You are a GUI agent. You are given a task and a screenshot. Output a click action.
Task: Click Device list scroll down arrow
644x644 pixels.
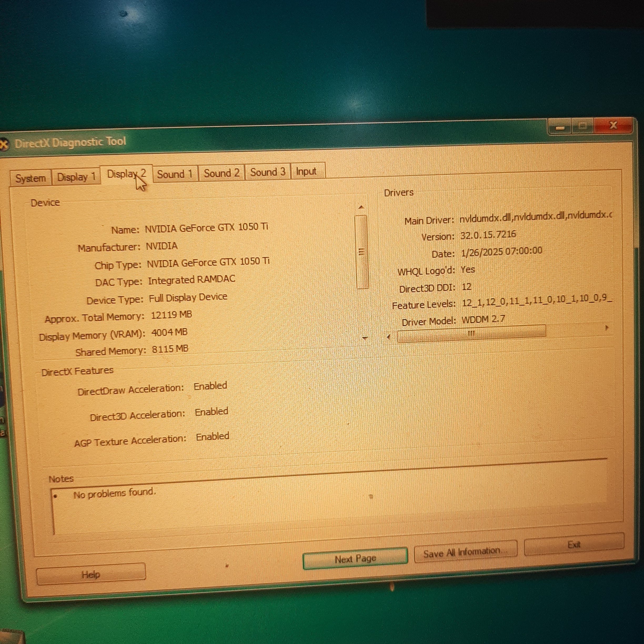(x=365, y=338)
